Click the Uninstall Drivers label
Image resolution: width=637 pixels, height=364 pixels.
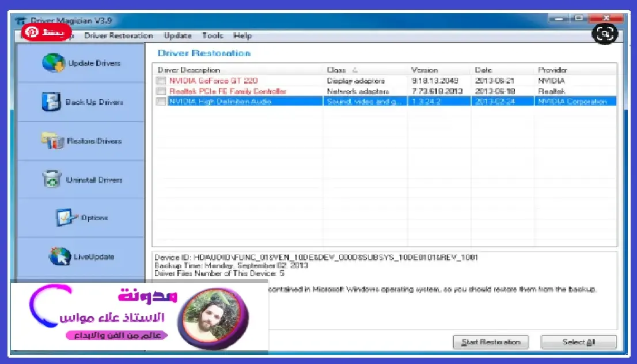94,180
